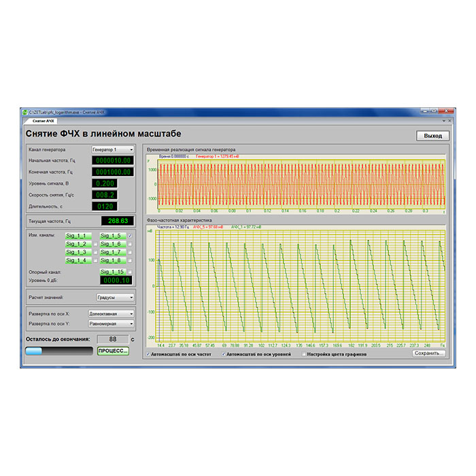Click the ПРОЦЕСС button
Screen dimensions: 476x476
point(113,351)
